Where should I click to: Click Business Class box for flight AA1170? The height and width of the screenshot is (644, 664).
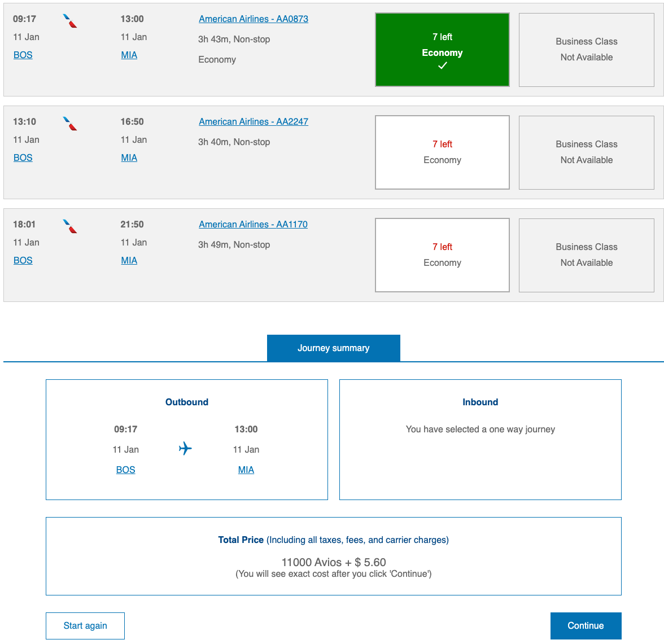[x=587, y=255]
